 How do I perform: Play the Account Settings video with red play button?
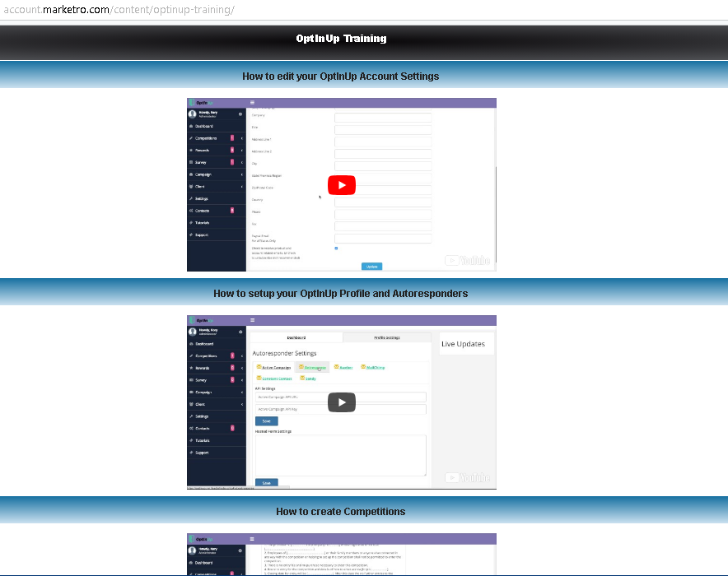click(342, 185)
